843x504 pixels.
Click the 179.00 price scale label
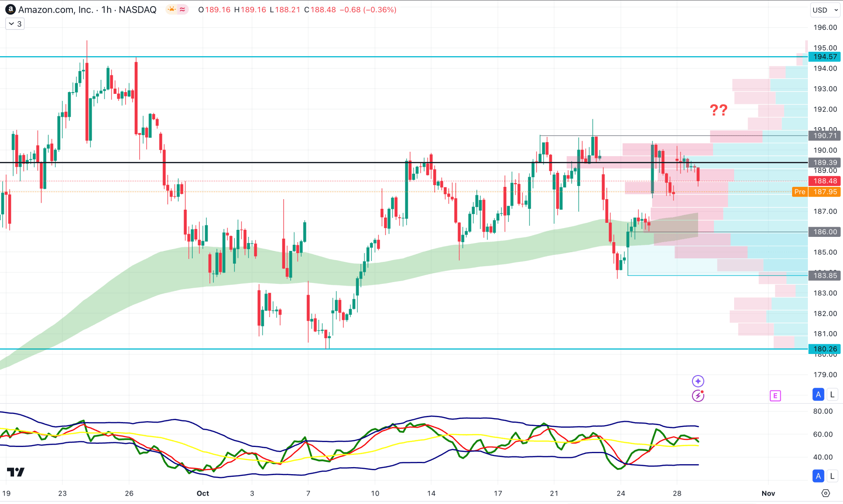825,374
